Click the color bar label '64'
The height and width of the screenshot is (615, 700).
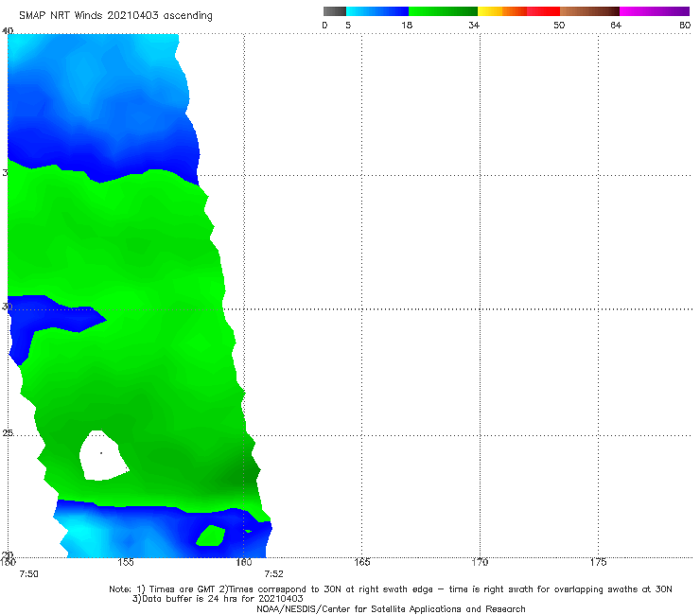tap(616, 25)
